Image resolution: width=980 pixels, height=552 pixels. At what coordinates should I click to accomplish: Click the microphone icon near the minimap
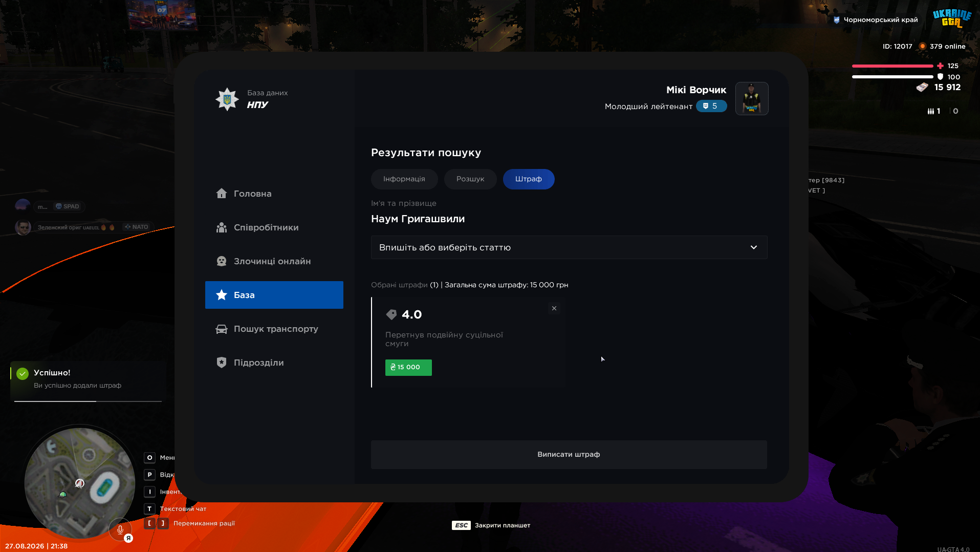pyautogui.click(x=120, y=529)
